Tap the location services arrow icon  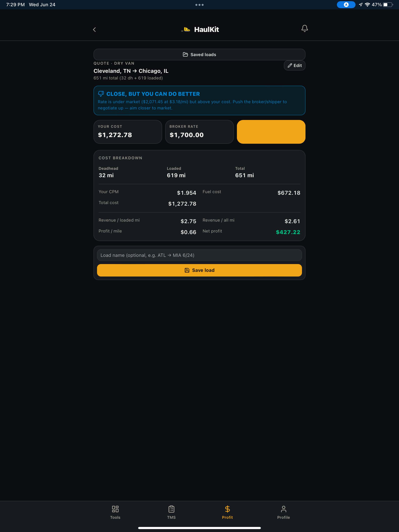(360, 4)
